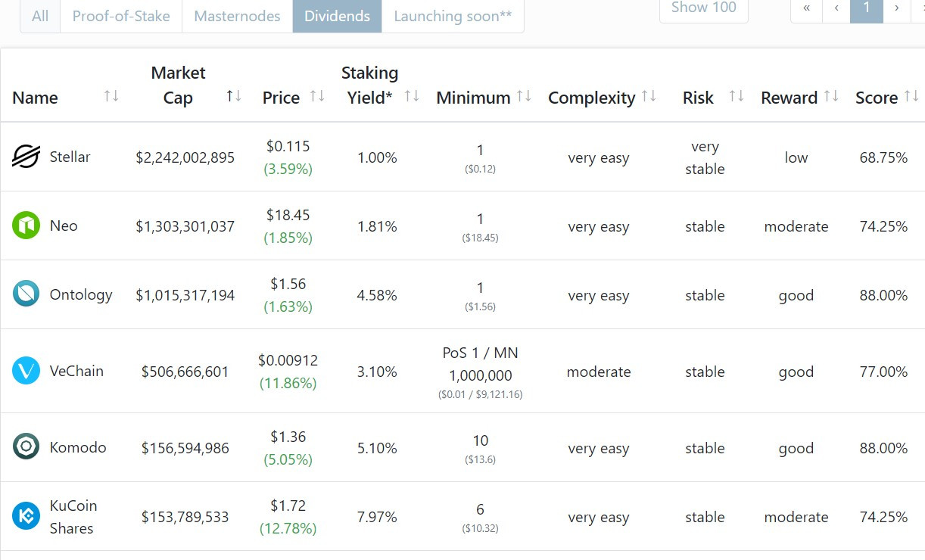
Task: Go to the next page arrow
Action: tap(897, 9)
